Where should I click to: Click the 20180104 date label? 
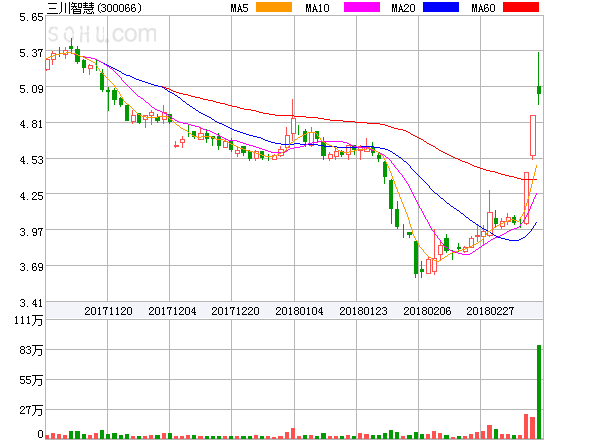(x=299, y=311)
